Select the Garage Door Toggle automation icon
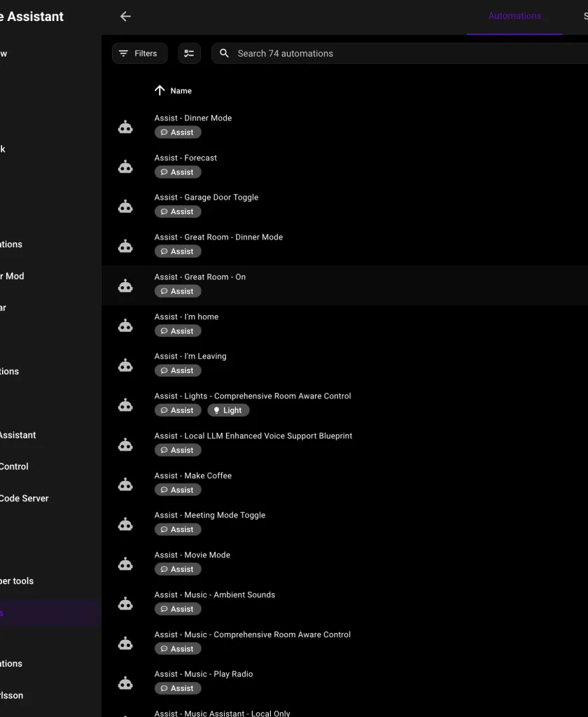Screen dimensions: 588x717 point(125,206)
